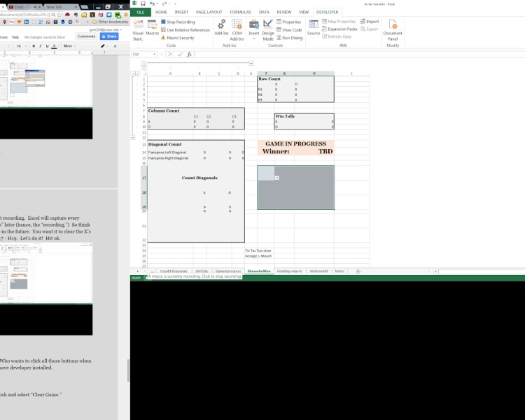The width and height of the screenshot is (525, 420).
Task: Open the More dropdown in Google Docs
Action: [x=69, y=45]
